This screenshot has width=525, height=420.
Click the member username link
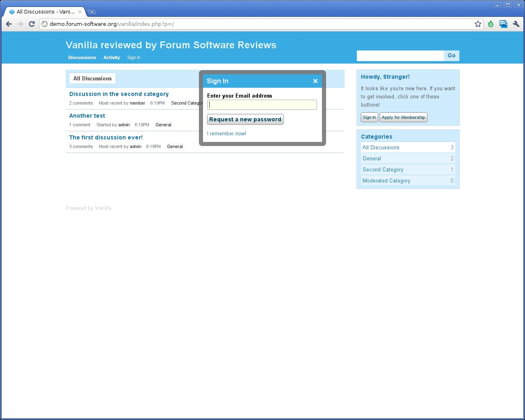click(137, 103)
